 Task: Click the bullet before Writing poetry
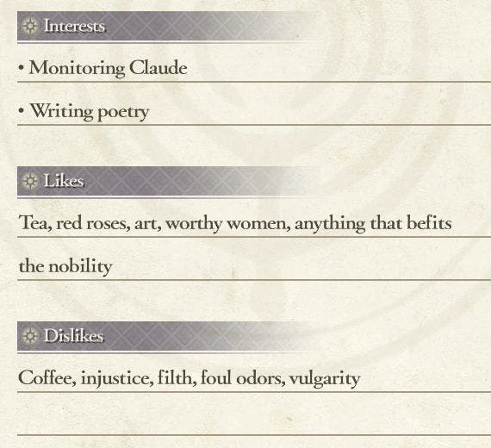(x=21, y=110)
